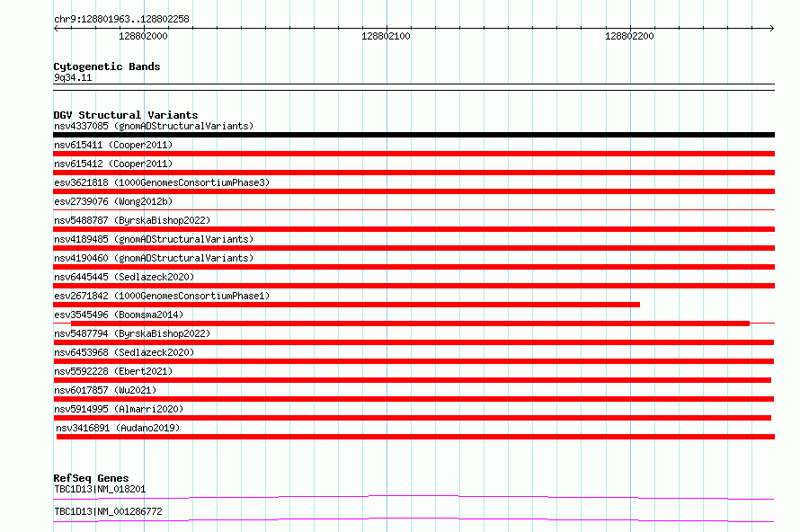Click the magenta line of TBC1D13|NM_001286772
The width and height of the screenshot is (800, 532).
click(413, 519)
